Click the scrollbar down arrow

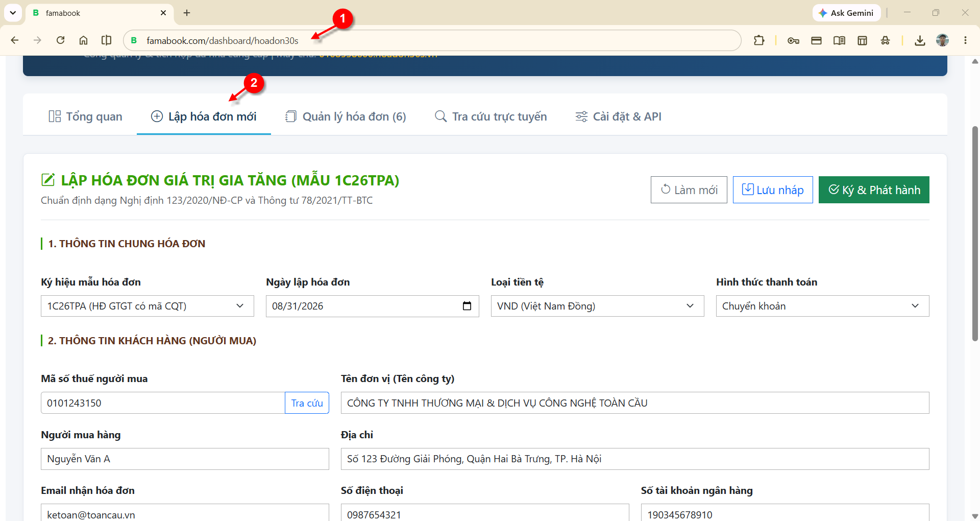pos(975,516)
